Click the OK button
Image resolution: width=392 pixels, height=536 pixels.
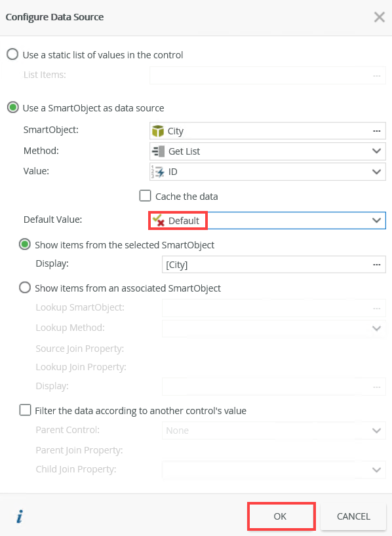coord(281,516)
